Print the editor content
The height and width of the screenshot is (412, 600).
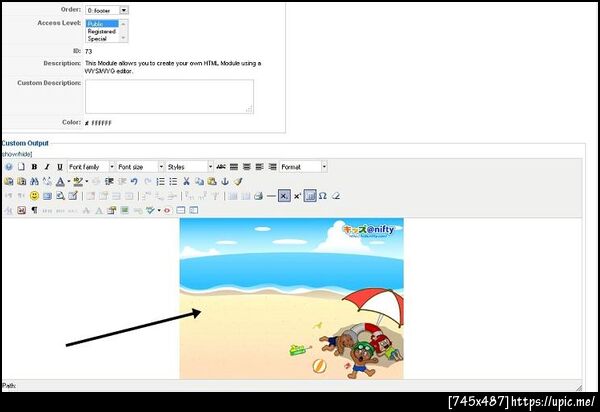[x=258, y=196]
